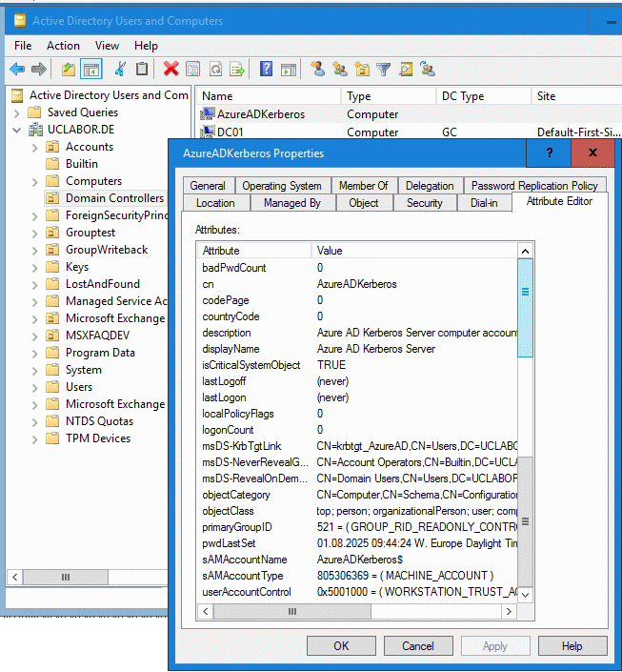Screen dimensions: 622x672
Task: Select the Builtin tree item
Action: [x=81, y=164]
